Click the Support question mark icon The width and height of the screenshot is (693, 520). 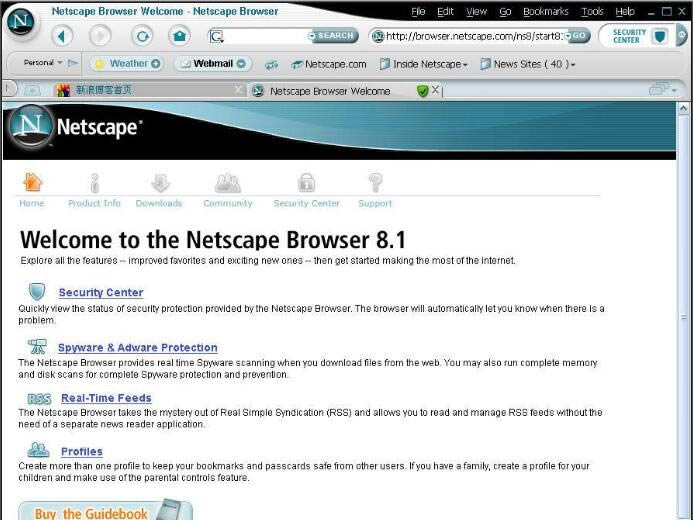pyautogui.click(x=375, y=182)
